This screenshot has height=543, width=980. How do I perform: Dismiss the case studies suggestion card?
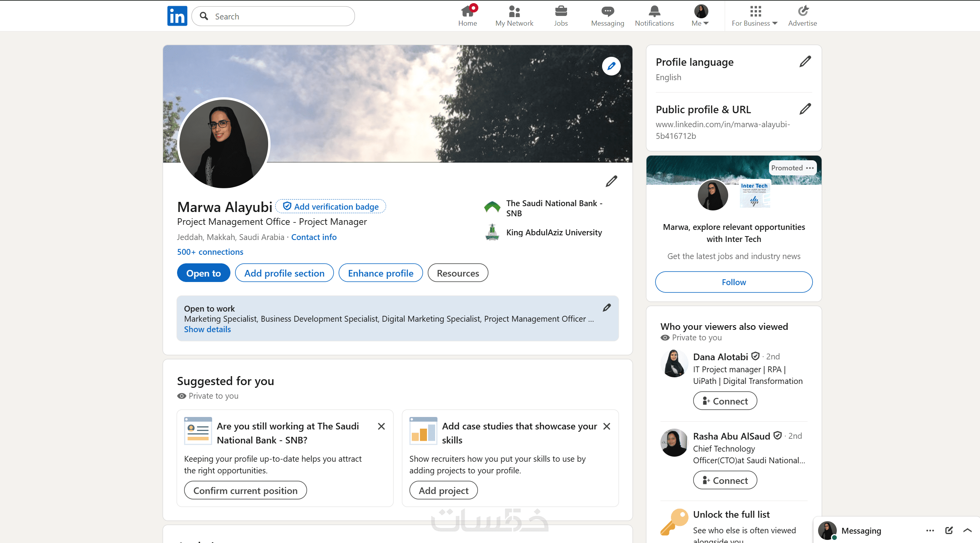(607, 426)
